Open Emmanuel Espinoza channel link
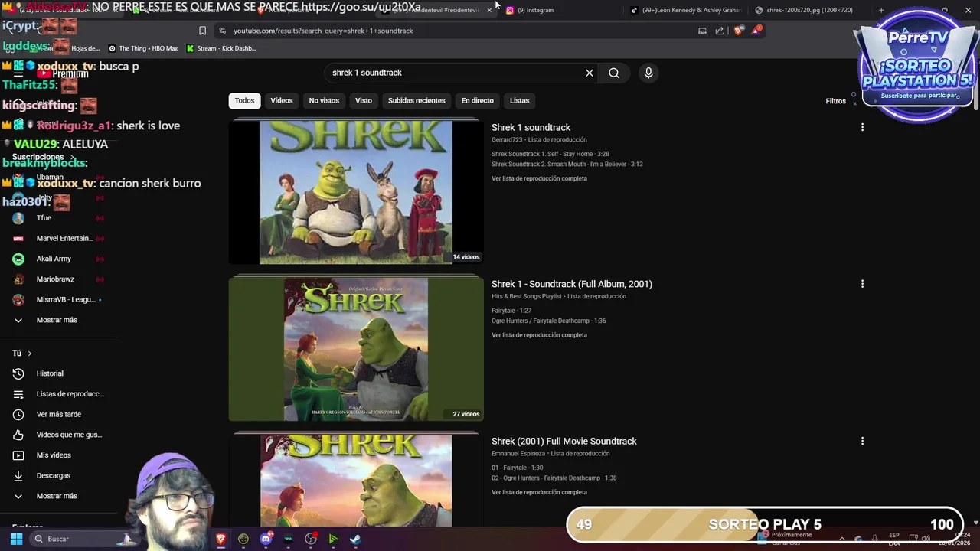 [518, 454]
